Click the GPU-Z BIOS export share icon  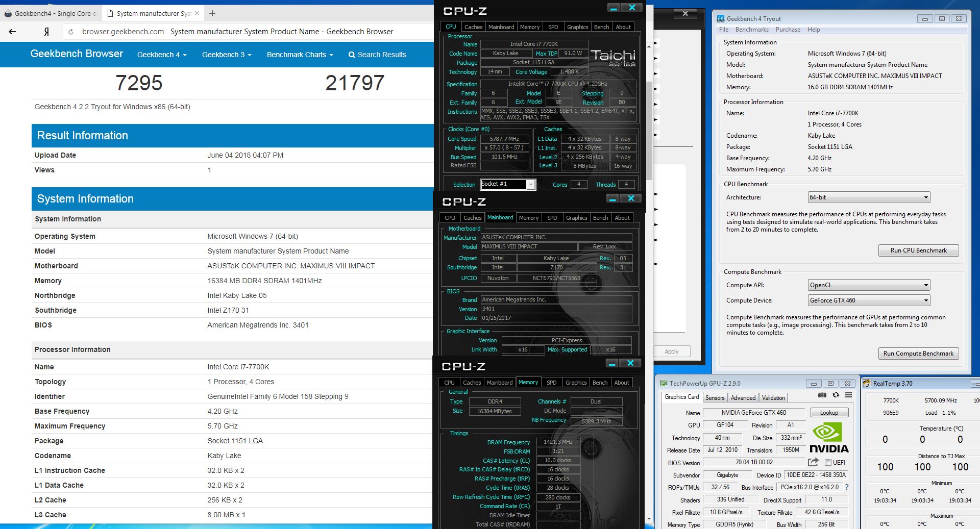tap(813, 462)
